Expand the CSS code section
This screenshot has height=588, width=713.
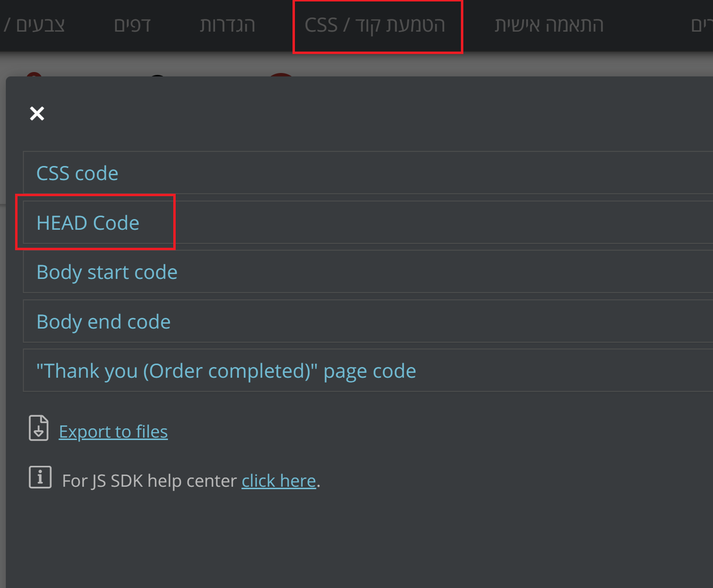(x=77, y=173)
